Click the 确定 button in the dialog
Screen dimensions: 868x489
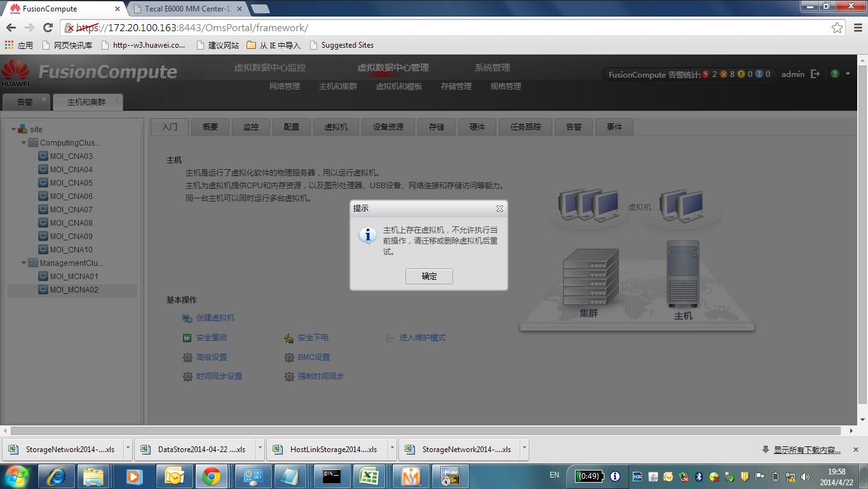coord(429,276)
